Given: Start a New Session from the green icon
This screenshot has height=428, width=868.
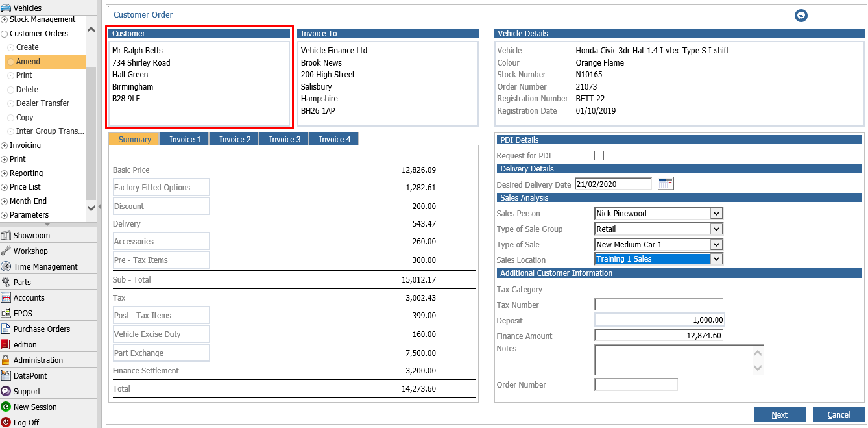Looking at the screenshot, I should [6, 407].
